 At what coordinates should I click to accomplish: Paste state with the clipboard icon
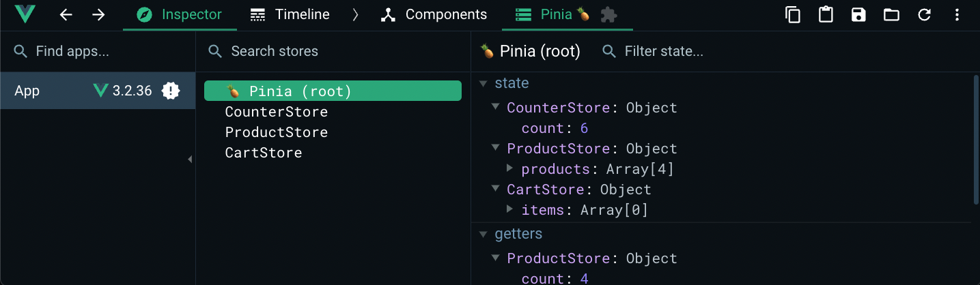tap(826, 14)
